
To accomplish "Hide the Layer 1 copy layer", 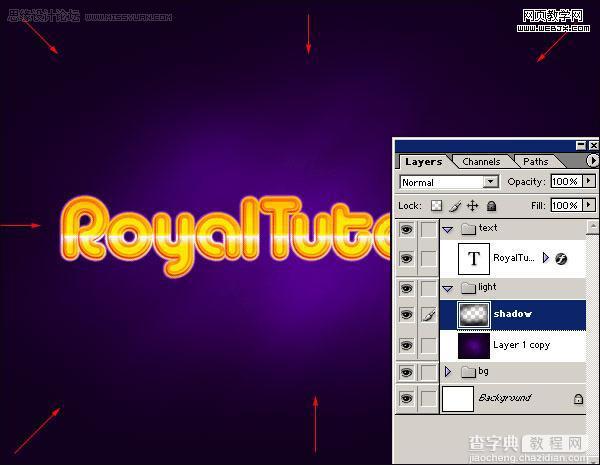I will point(406,345).
